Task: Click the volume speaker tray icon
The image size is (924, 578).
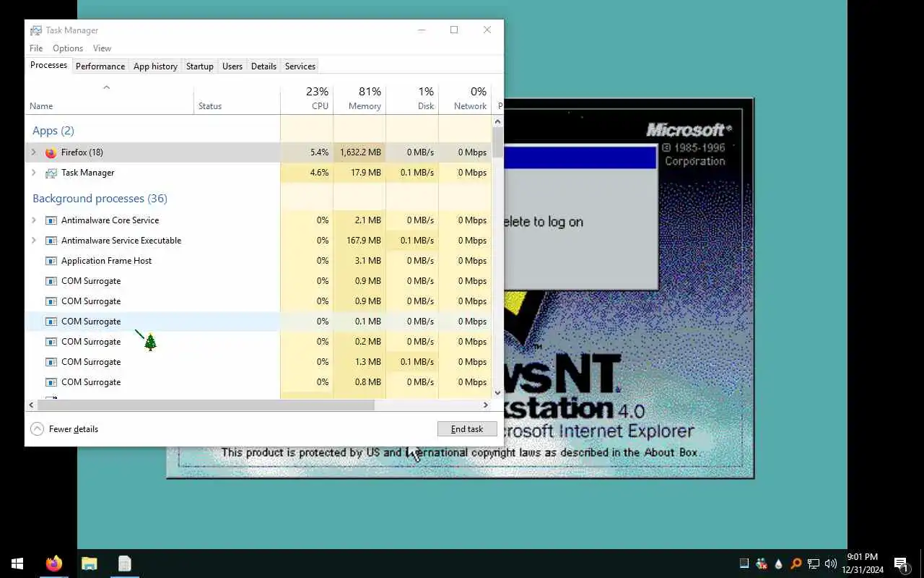Action: click(831, 564)
